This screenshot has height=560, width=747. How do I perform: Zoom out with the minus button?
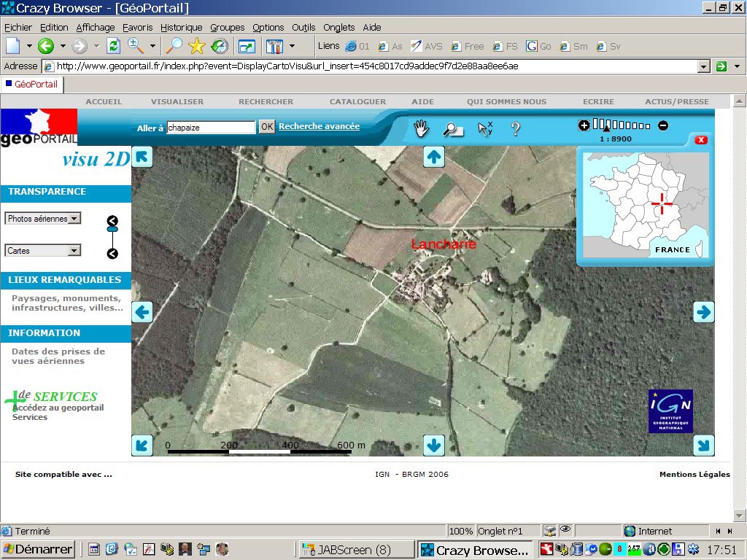pyautogui.click(x=662, y=125)
